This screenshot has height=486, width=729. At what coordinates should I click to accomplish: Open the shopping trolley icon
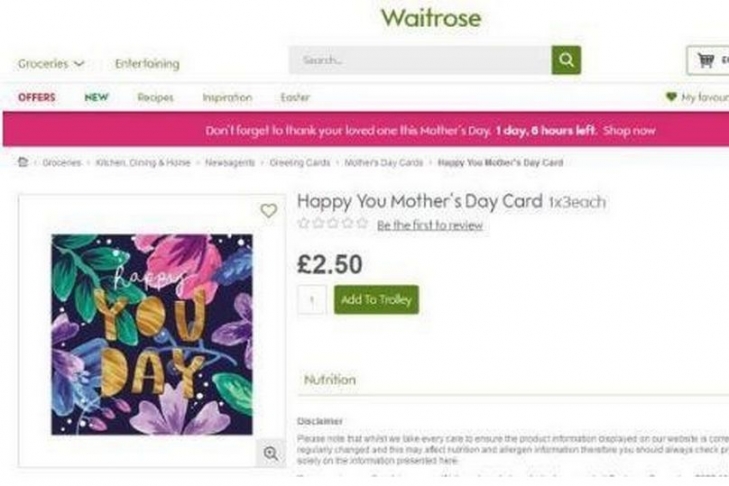coord(706,60)
